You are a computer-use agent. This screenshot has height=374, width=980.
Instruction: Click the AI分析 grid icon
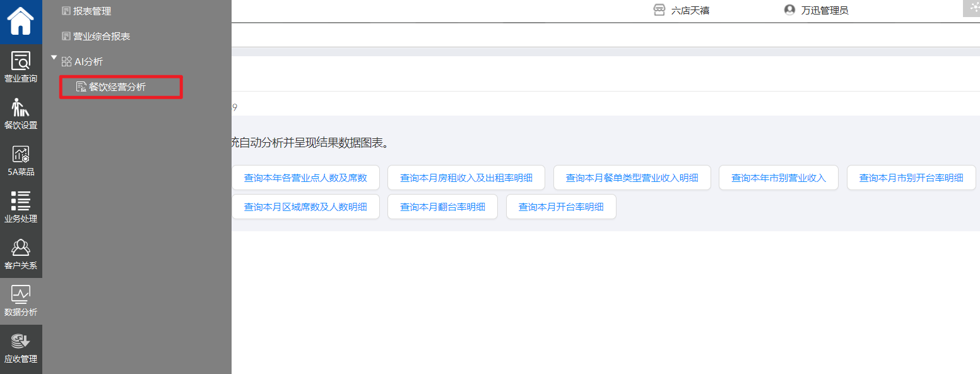click(x=66, y=61)
